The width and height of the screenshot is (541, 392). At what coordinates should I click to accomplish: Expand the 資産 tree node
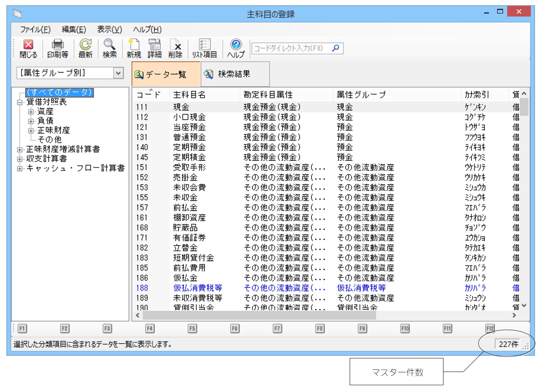(x=31, y=112)
